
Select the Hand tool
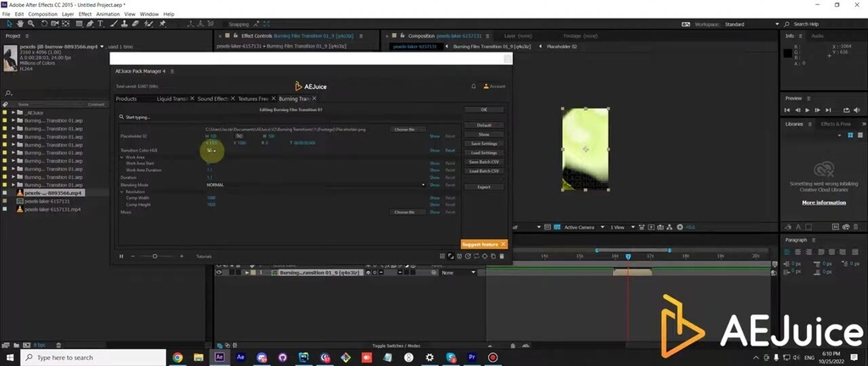pyautogui.click(x=20, y=24)
